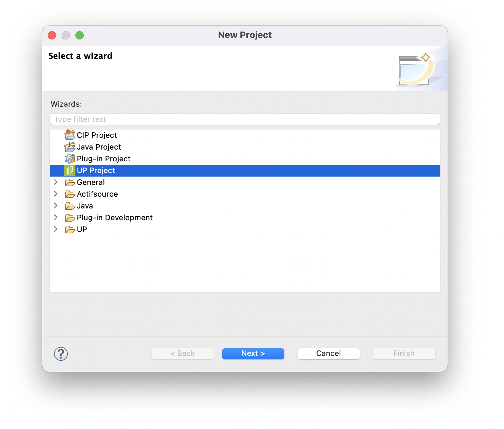The image size is (504, 429).
Task: Click the Actifsource folder icon
Action: [x=70, y=194]
